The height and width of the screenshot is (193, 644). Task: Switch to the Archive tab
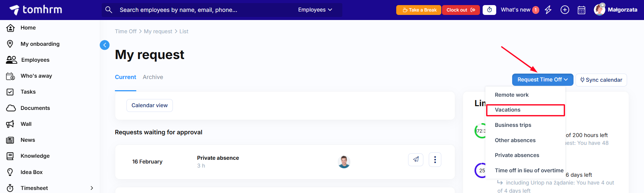point(153,77)
